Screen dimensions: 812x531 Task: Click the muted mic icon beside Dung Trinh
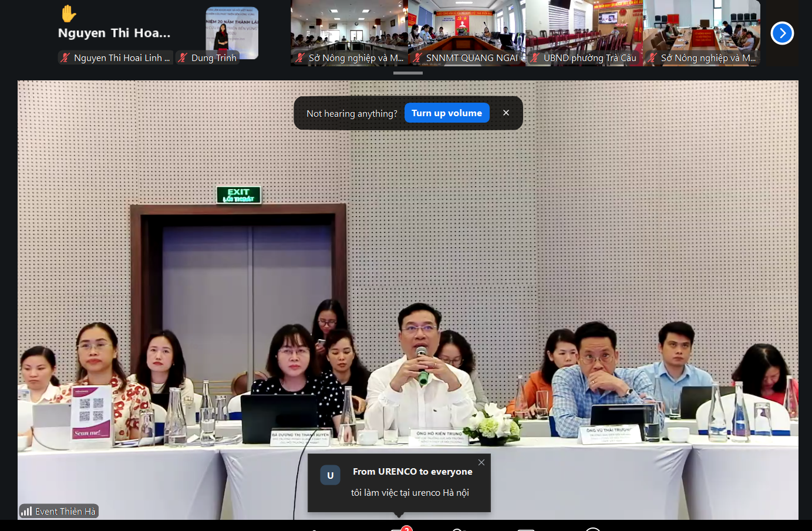[183, 58]
